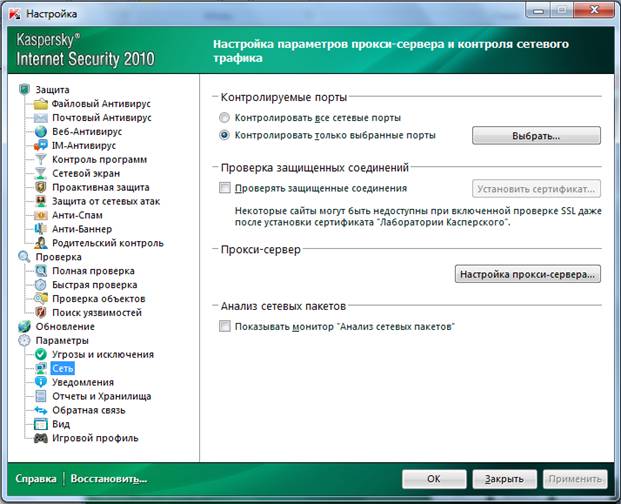Click the Защита от сетевых атак icon
Screen dimensions: 621x504
[x=41, y=201]
